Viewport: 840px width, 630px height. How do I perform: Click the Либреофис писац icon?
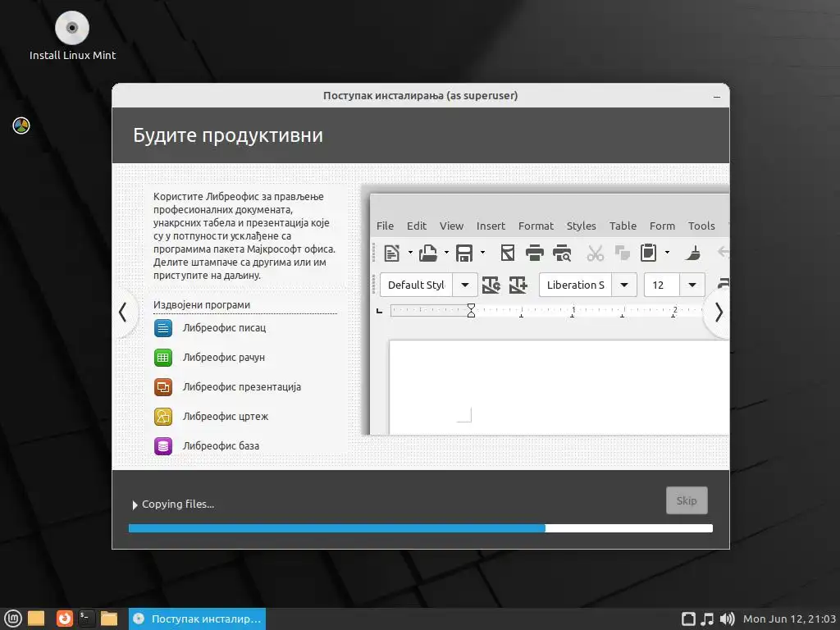point(163,328)
